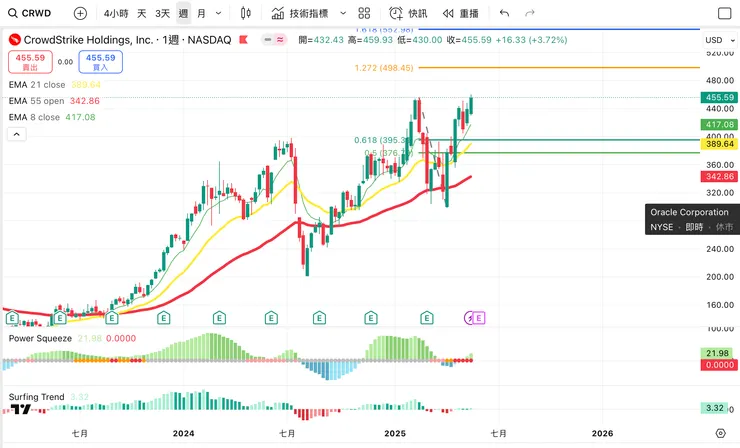Click the 0.618 Fibonacci level label
This screenshot has height=448, width=740.
[382, 140]
